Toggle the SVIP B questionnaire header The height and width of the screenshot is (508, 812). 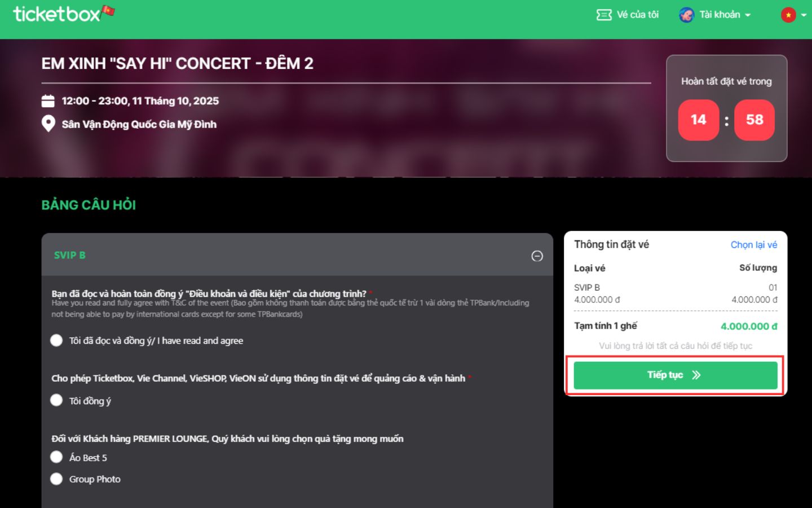(x=282, y=255)
